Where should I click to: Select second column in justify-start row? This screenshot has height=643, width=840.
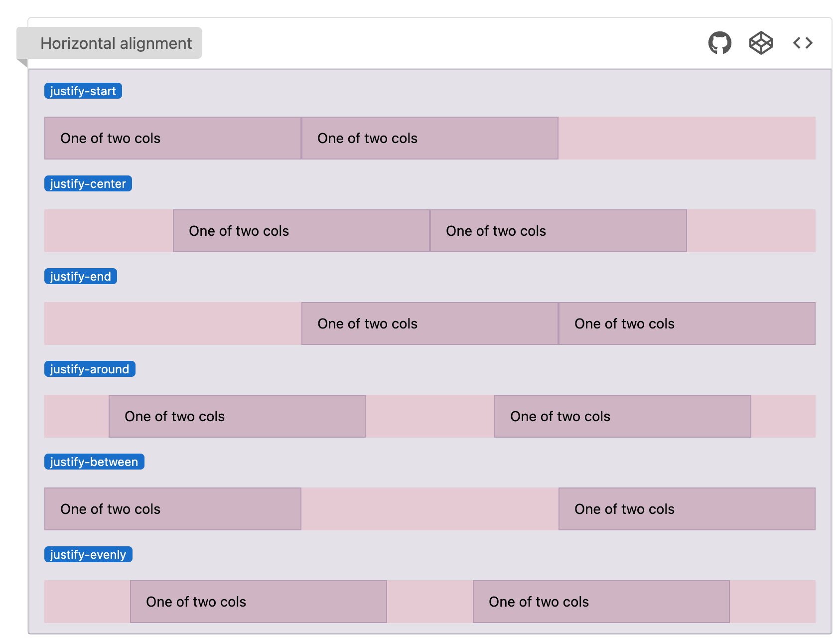(430, 138)
